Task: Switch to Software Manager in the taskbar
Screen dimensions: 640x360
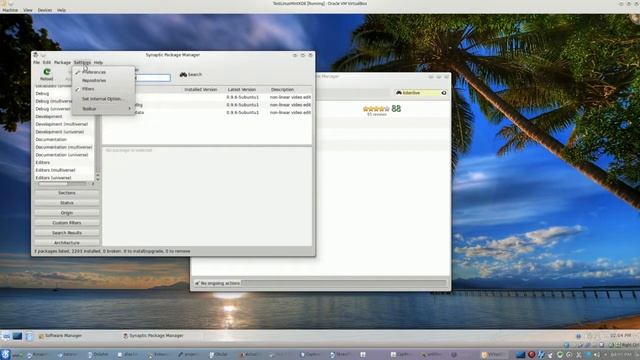Action: [60, 336]
